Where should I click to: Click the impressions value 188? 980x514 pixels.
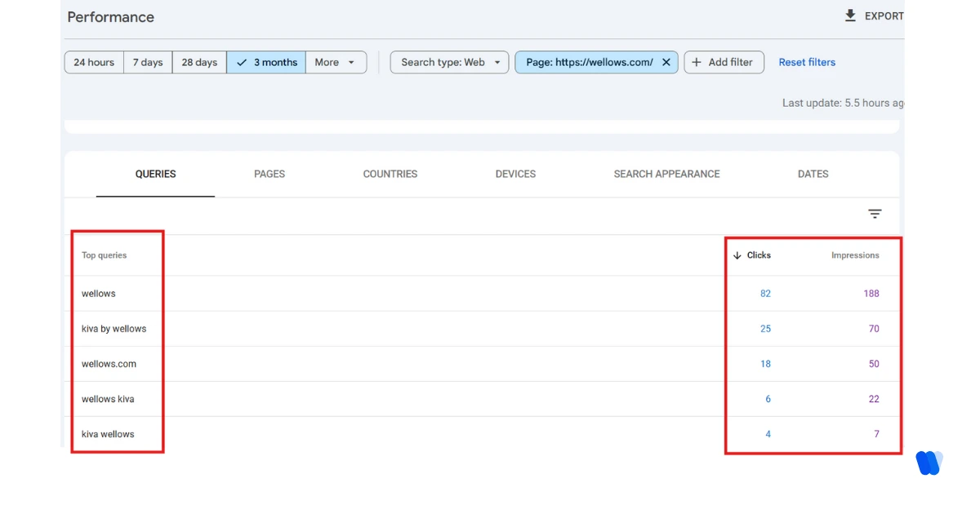click(x=871, y=293)
